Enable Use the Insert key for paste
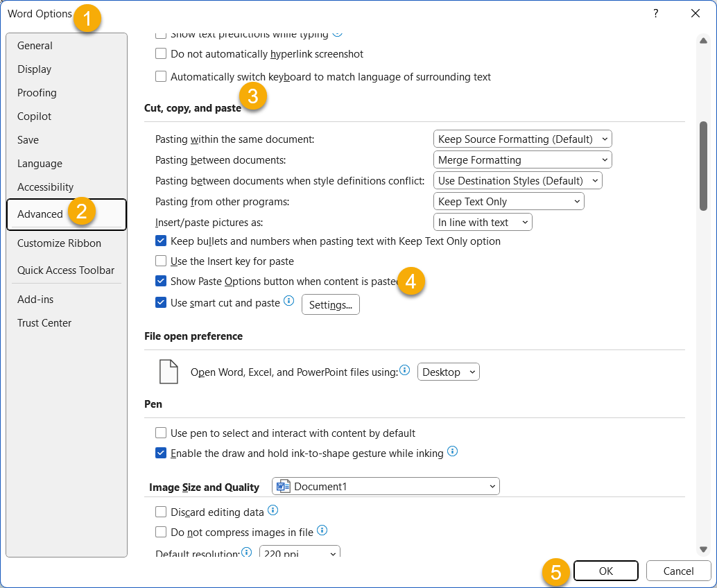This screenshot has height=588, width=717. point(161,261)
